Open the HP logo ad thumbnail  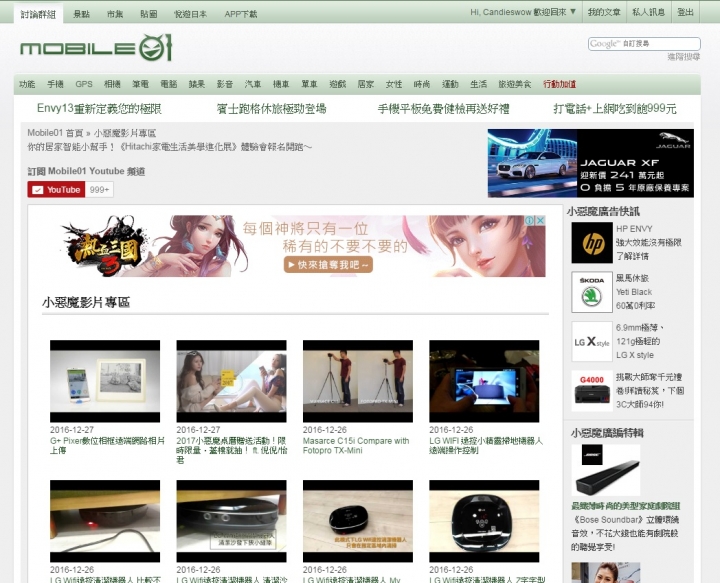coord(592,243)
